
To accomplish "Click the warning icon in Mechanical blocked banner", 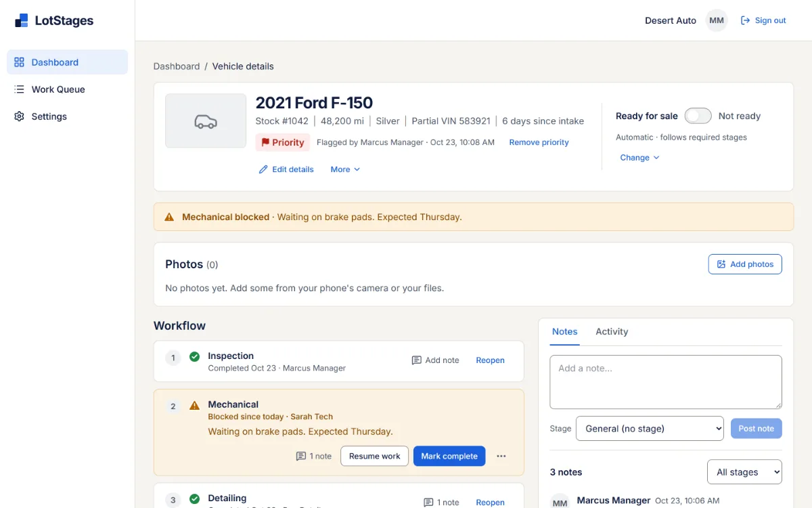I will coord(170,217).
